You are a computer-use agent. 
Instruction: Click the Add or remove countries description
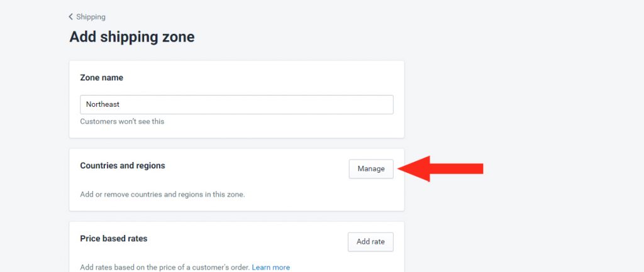tap(162, 195)
